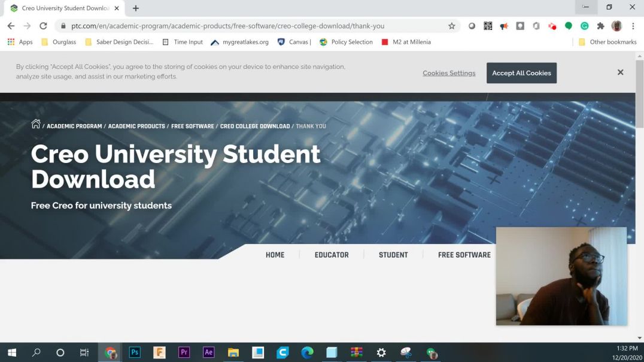Open File Explorer from taskbar
644x362 pixels.
point(233,352)
